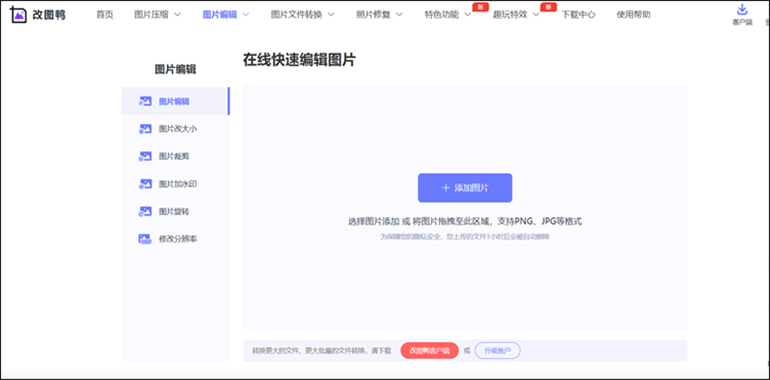Expand the 图片编辑 dropdown arrow in navbar
The height and width of the screenshot is (380, 770).
(x=246, y=15)
